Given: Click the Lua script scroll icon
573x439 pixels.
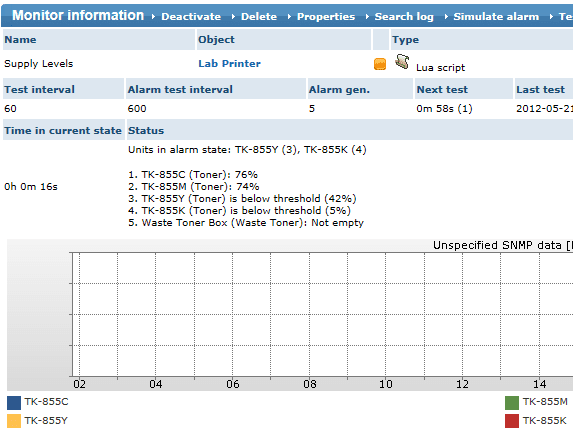Looking at the screenshot, I should point(402,61).
